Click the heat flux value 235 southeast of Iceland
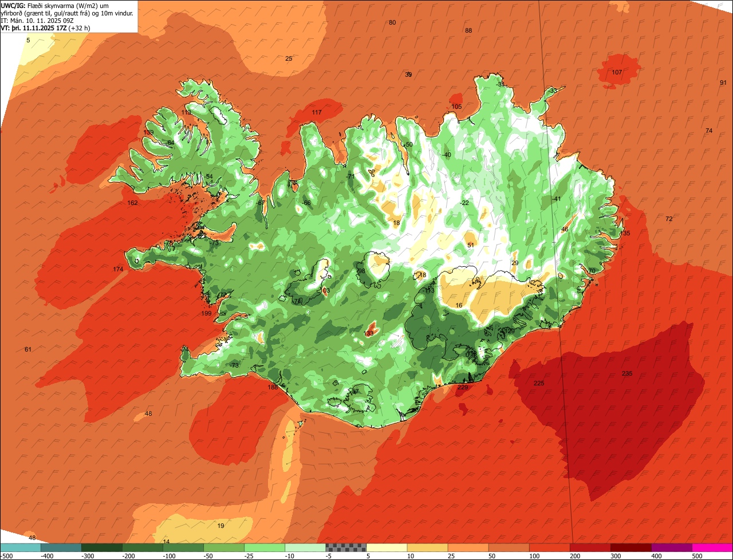Viewport: 733px width, 560px height. coord(627,373)
